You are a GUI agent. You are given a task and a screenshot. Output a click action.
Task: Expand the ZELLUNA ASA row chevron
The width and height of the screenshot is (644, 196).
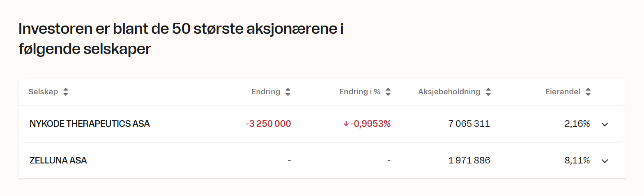click(x=605, y=161)
